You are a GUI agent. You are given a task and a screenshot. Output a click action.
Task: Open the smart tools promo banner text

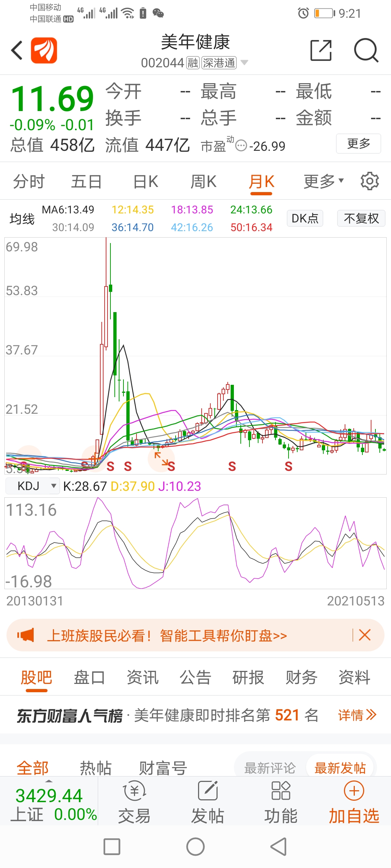coord(167,635)
